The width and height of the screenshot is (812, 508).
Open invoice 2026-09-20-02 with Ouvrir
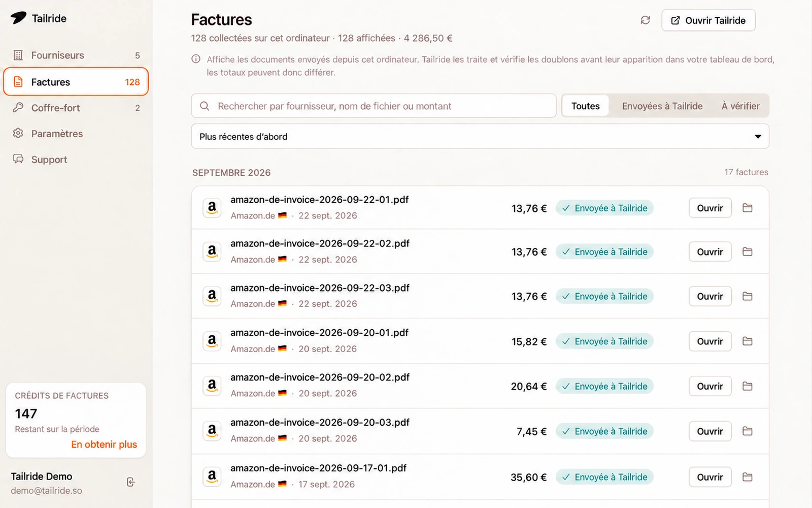pyautogui.click(x=710, y=386)
